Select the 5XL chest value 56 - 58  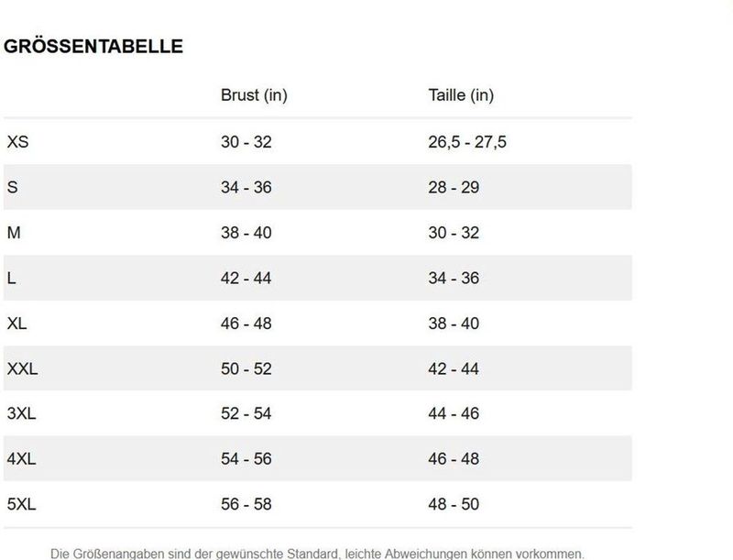click(x=246, y=504)
